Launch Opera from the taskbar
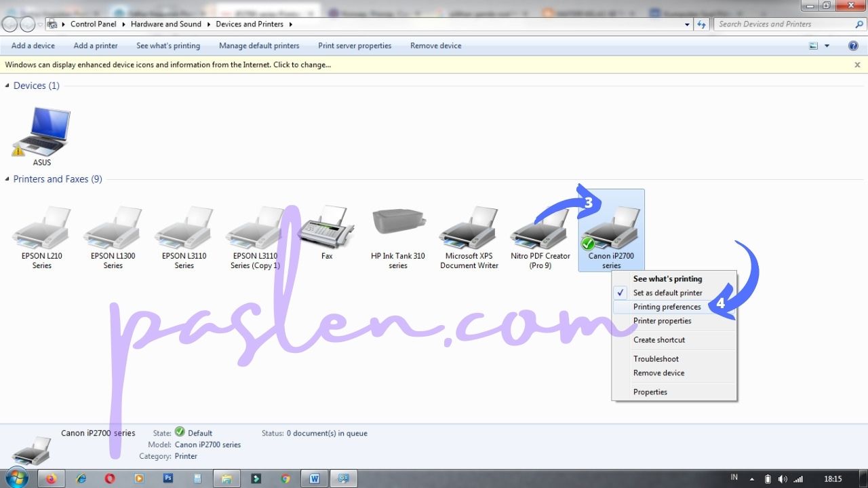 110,478
